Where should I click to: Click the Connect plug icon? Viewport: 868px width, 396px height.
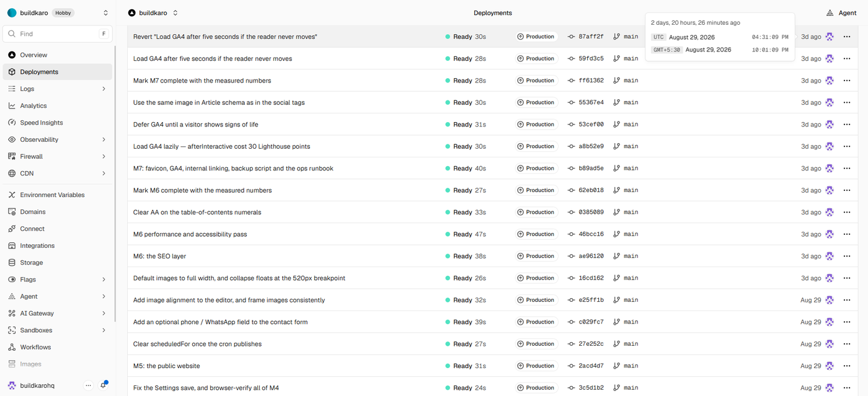click(12, 229)
